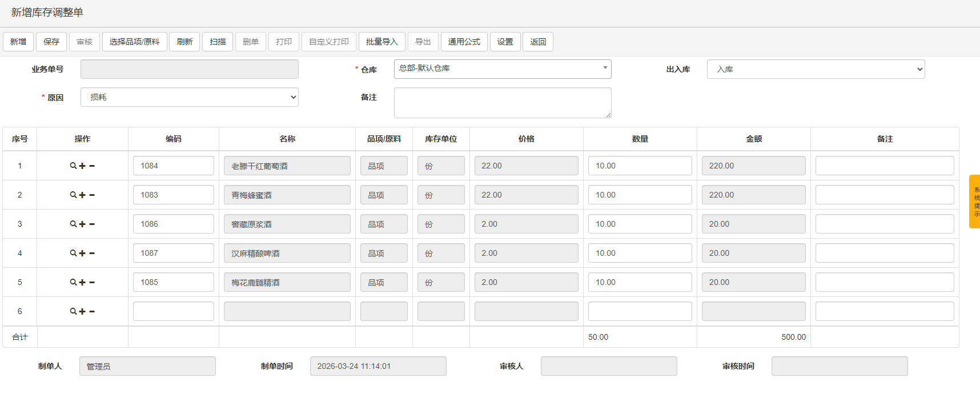Open the 出入库 dropdown
The width and height of the screenshot is (980, 398).
pos(815,69)
